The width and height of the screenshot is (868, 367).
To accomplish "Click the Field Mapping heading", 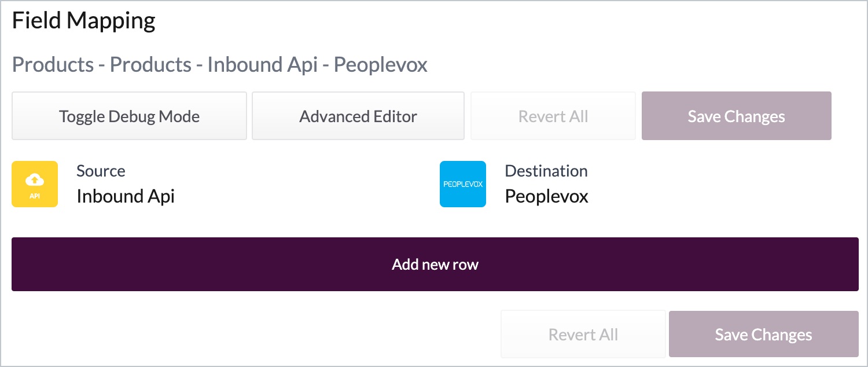I will (84, 21).
